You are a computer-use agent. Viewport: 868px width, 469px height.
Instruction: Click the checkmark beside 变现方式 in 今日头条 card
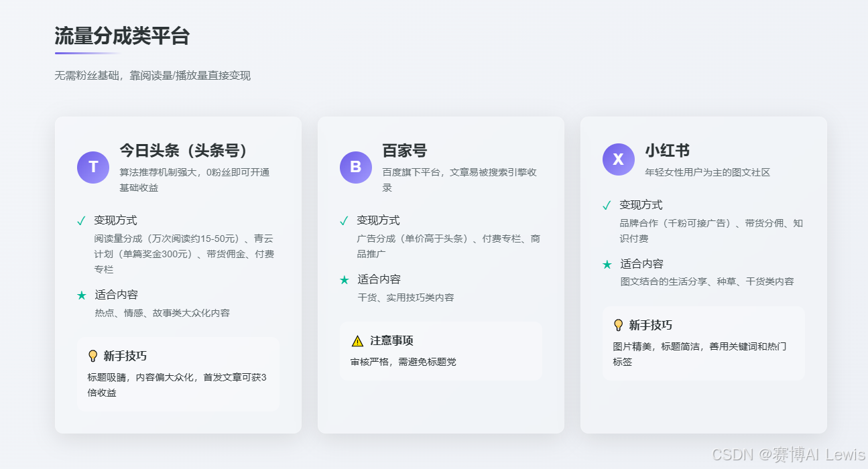coord(82,220)
